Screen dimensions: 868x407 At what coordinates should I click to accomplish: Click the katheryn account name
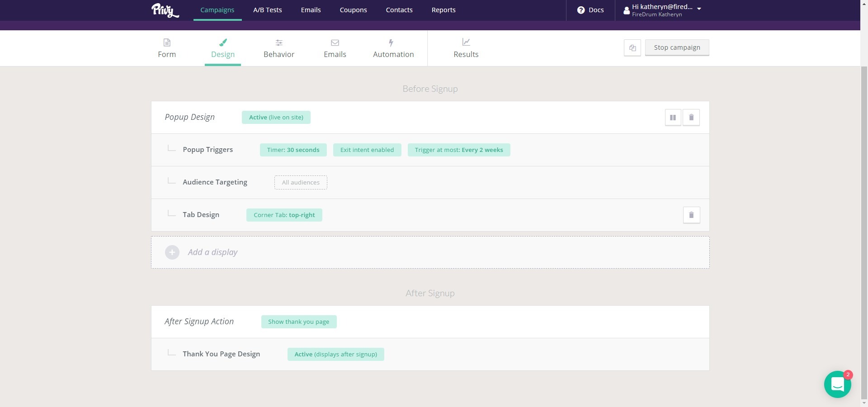[662, 7]
